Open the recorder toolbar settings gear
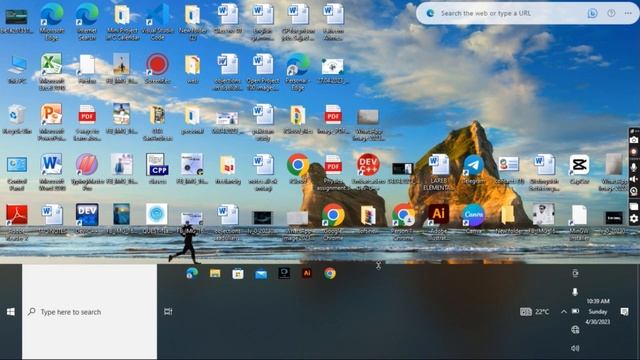Viewport: 640px width, 360px height. click(634, 219)
